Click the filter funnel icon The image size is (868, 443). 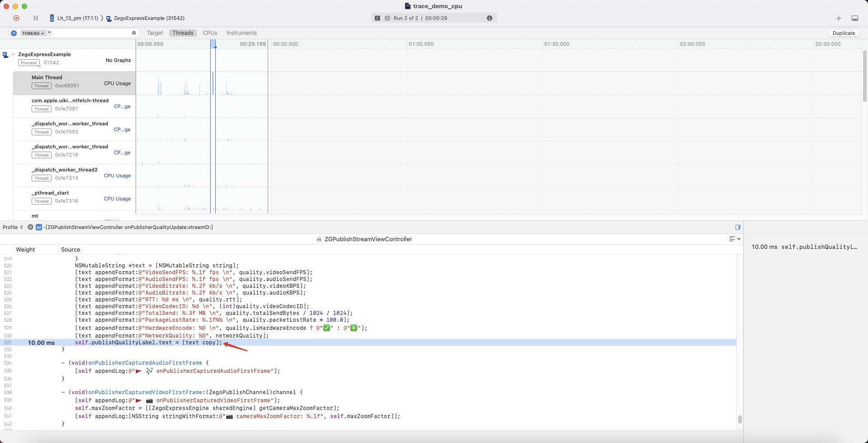coord(13,33)
